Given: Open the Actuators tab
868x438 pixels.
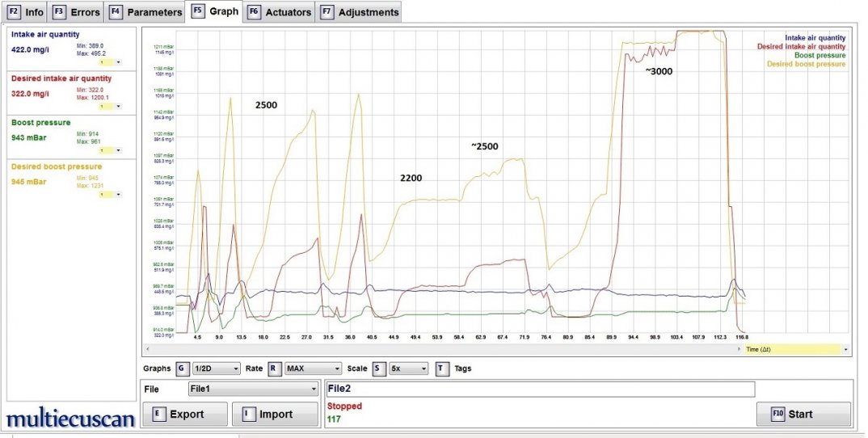Looking at the screenshot, I should point(279,12).
